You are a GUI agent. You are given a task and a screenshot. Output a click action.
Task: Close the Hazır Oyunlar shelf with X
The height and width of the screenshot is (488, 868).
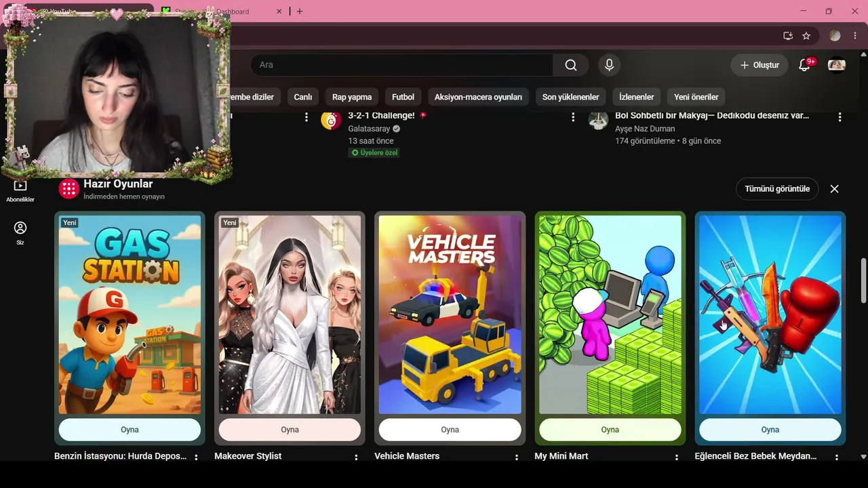pyautogui.click(x=835, y=189)
